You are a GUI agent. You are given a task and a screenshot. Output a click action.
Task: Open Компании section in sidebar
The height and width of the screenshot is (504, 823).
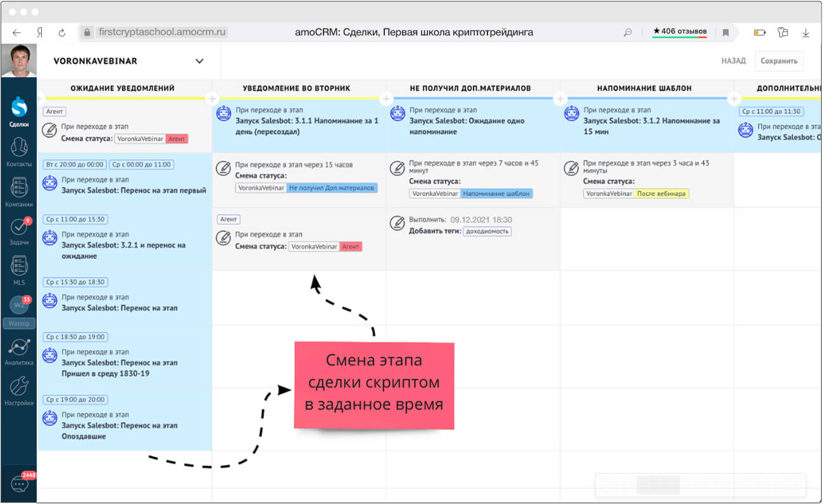[19, 192]
